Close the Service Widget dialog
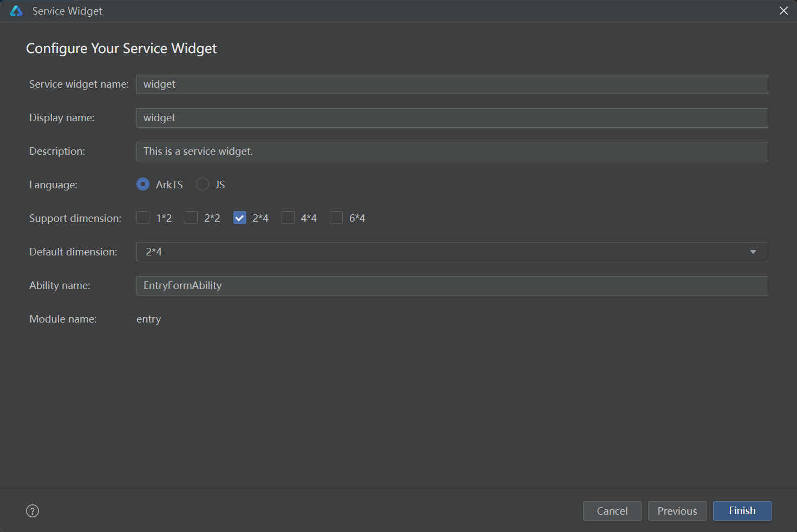Viewport: 797px width, 532px height. (783, 11)
